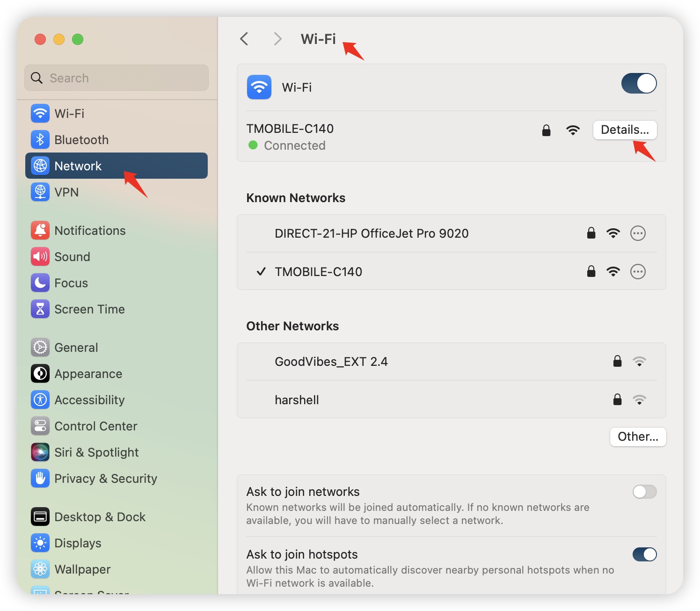700x611 pixels.
Task: Open Privacy & Security pane
Action: coord(117,478)
